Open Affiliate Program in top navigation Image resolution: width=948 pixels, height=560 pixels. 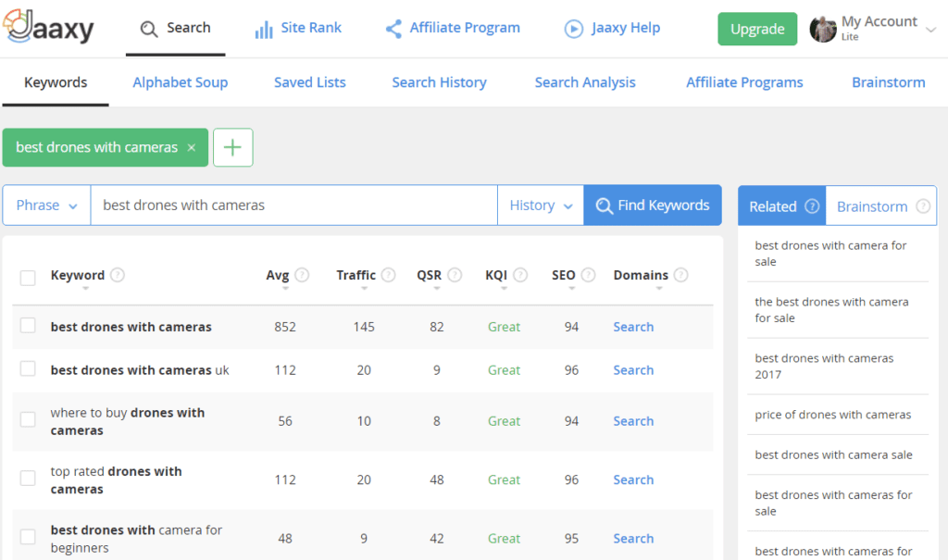click(453, 29)
